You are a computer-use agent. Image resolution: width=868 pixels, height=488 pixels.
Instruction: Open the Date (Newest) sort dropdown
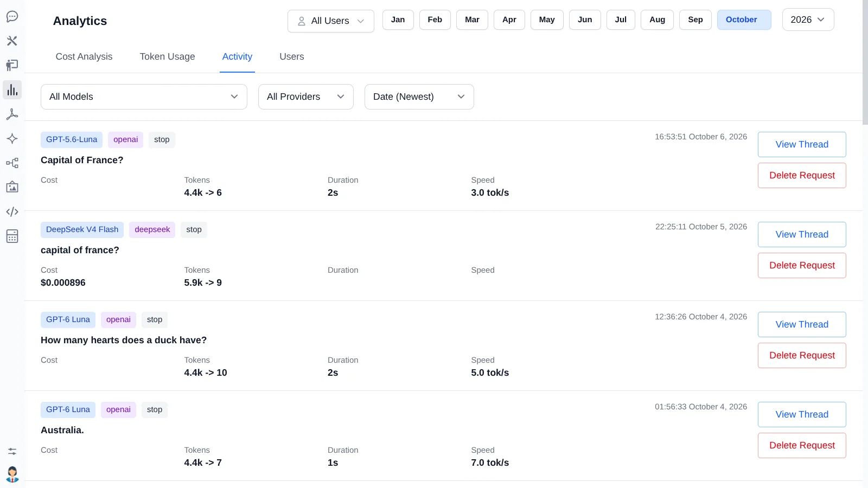(419, 97)
